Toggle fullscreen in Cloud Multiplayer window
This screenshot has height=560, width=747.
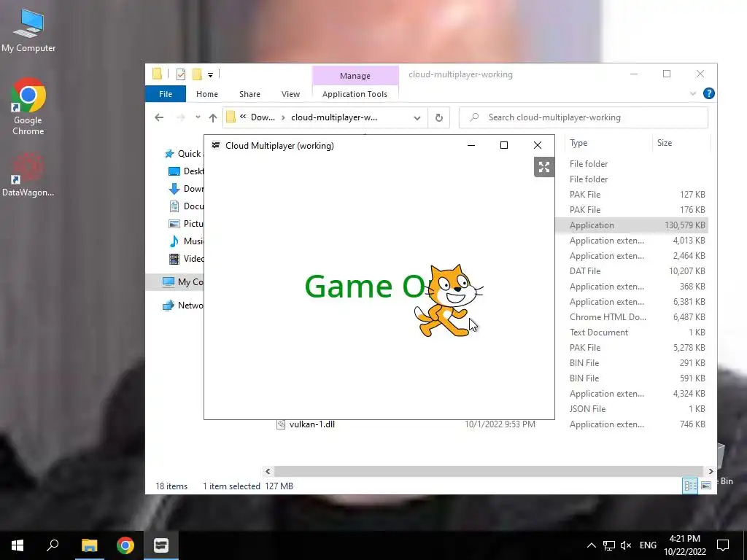pyautogui.click(x=544, y=167)
